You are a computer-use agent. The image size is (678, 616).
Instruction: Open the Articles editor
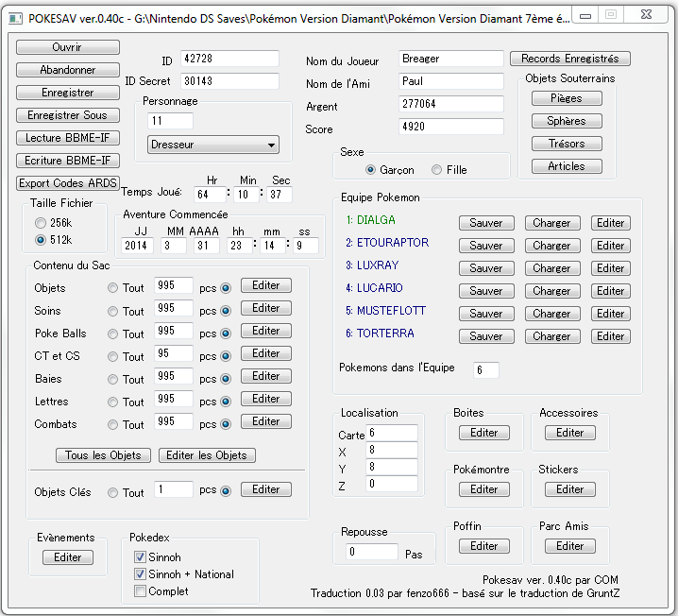(567, 166)
